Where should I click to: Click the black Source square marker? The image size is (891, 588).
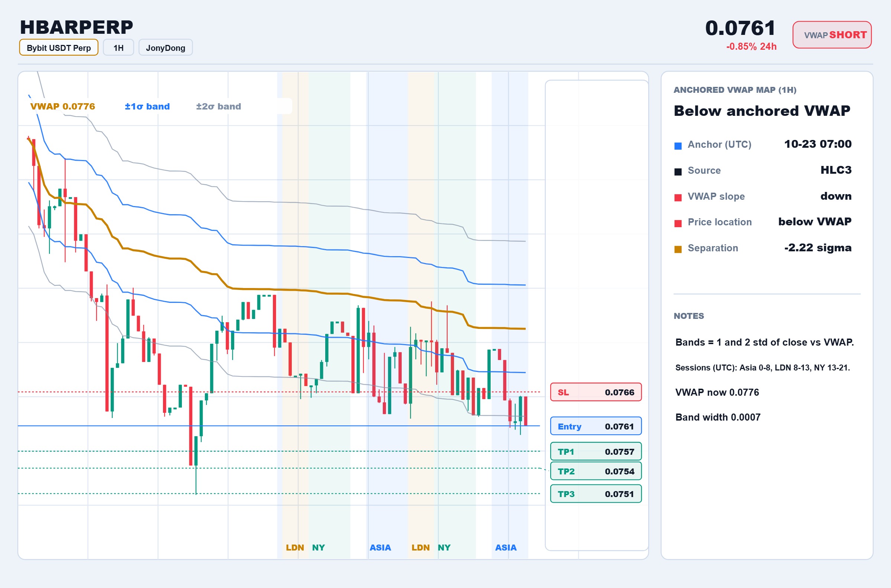coord(678,172)
